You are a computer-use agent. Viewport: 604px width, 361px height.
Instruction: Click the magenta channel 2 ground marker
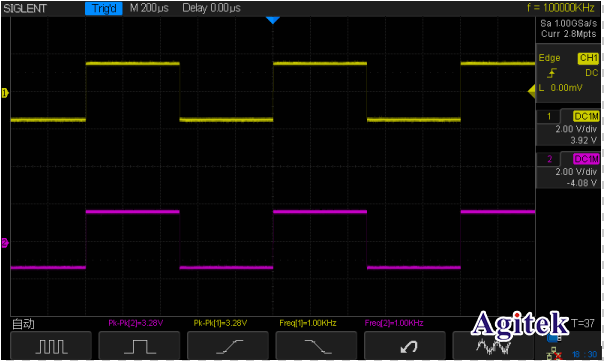coord(5,243)
